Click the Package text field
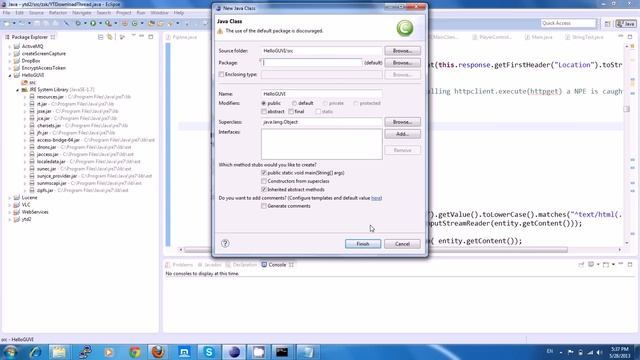Viewport: 640px width, 360px height. coord(312,63)
